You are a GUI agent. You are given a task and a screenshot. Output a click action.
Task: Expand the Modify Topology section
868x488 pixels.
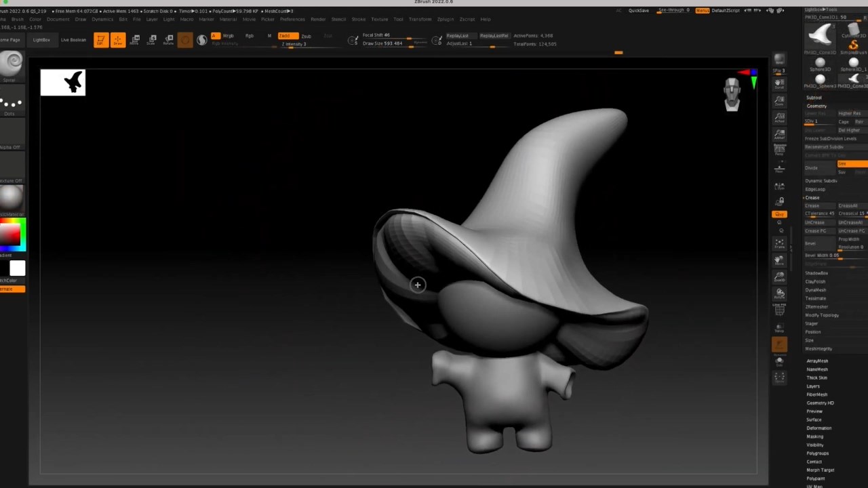coord(822,315)
